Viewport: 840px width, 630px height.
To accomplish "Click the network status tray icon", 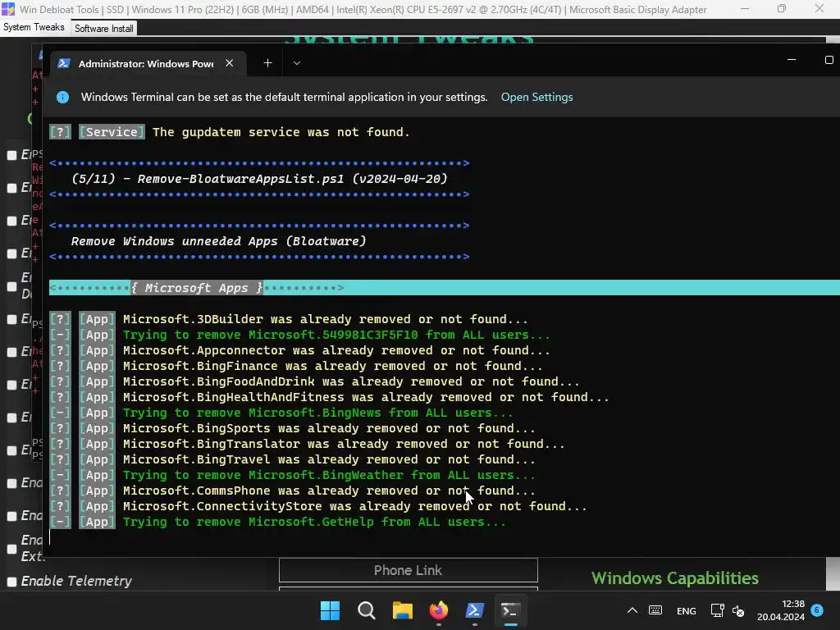I will [717, 610].
